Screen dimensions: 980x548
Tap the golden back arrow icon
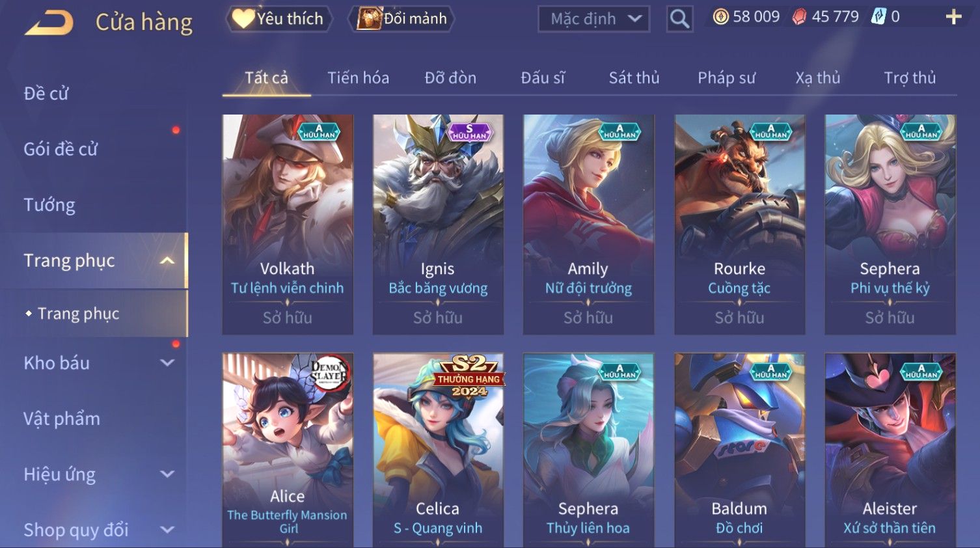click(49, 23)
